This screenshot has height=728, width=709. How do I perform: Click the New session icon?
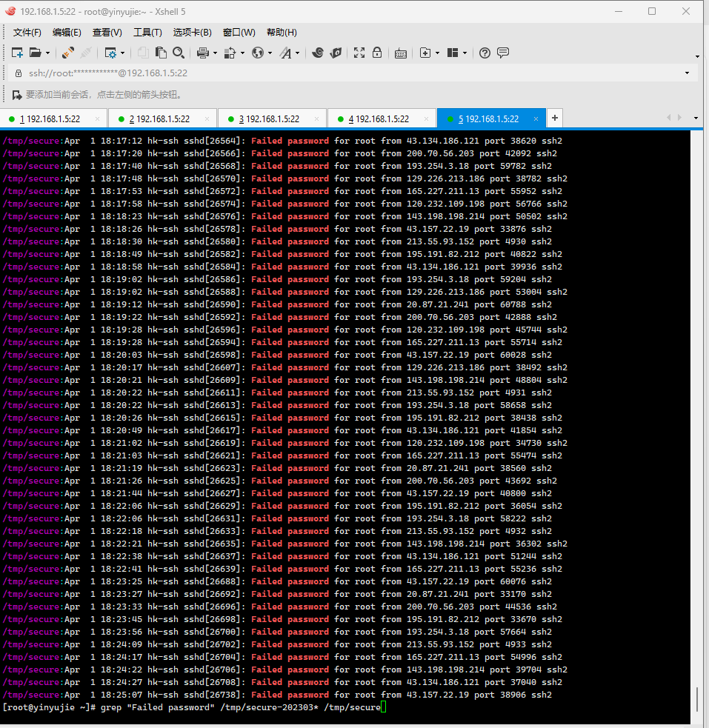pos(17,53)
